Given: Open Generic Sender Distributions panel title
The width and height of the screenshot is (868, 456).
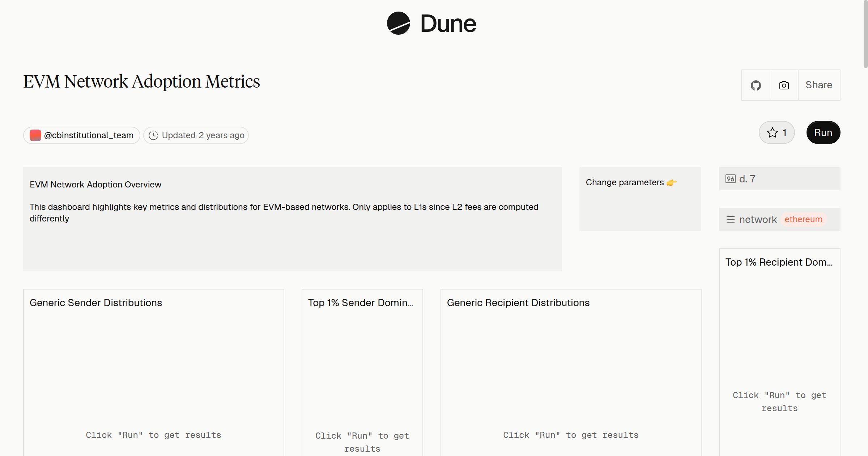Looking at the screenshot, I should (96, 303).
